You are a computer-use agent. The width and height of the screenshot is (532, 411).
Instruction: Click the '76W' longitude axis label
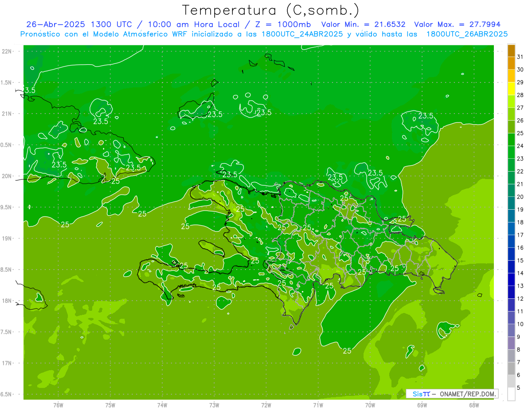tap(58, 405)
